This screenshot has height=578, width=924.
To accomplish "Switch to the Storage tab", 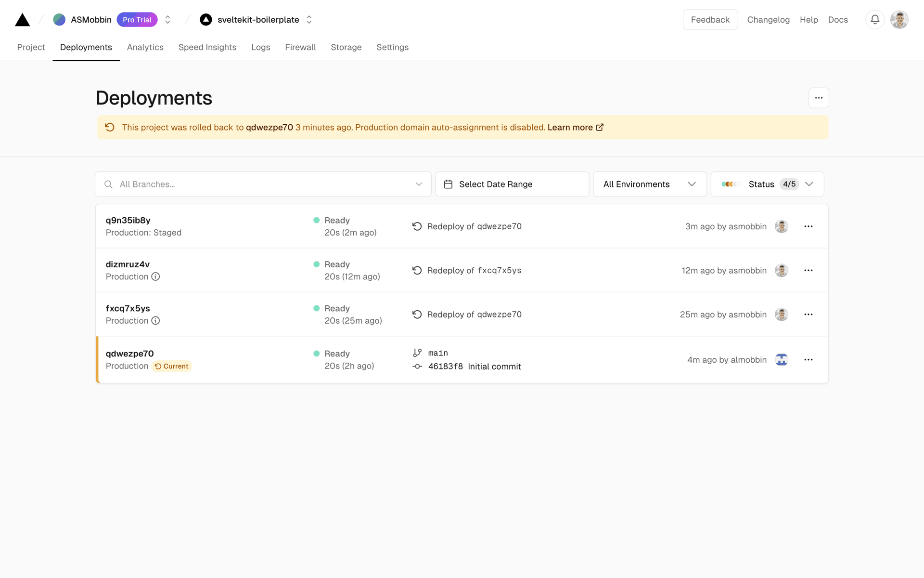I will tap(346, 47).
